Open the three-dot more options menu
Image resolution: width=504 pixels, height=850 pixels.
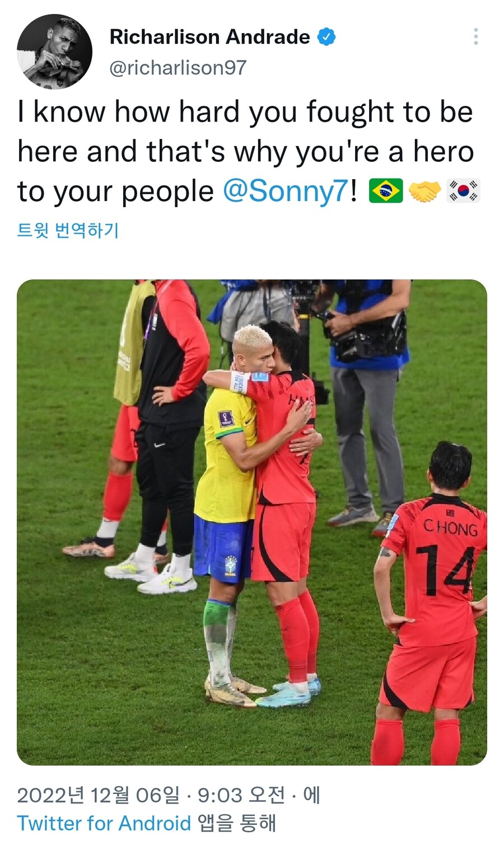point(475,36)
